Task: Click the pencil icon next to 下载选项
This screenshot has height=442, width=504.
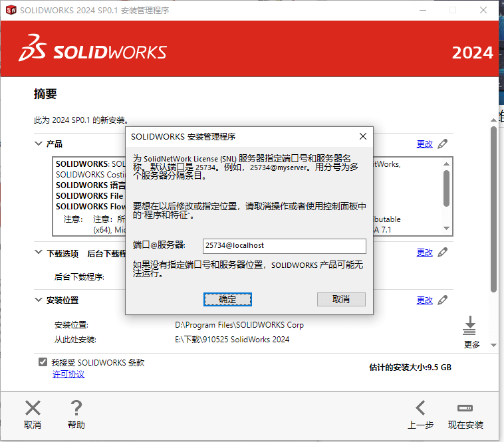Action: 443,253
